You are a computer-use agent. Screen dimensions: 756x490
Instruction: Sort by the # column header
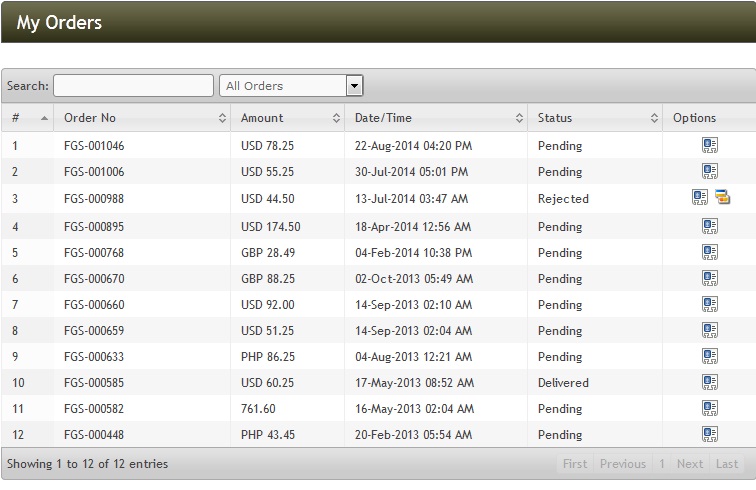(x=28, y=118)
